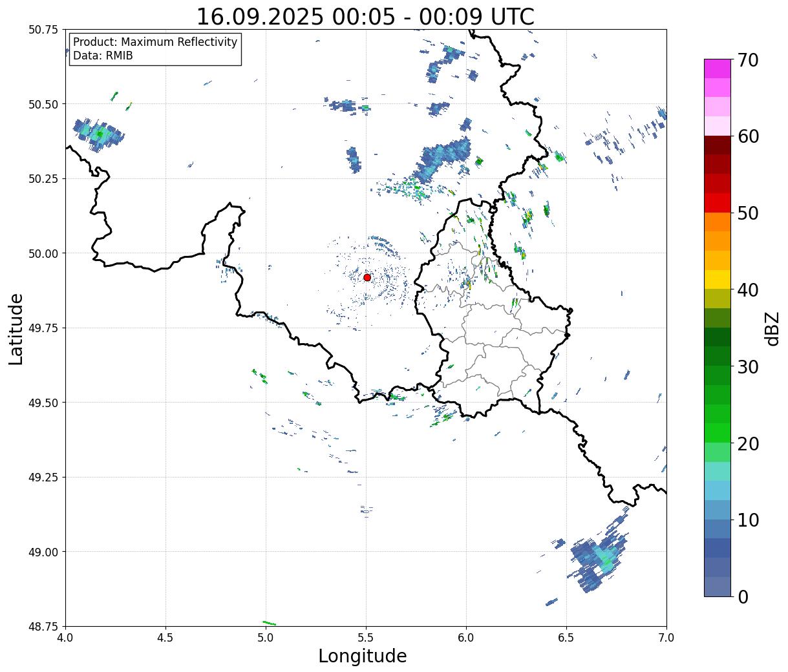
Task: Click the echo cluster near 50.4N 4.2E
Action: click(98, 134)
